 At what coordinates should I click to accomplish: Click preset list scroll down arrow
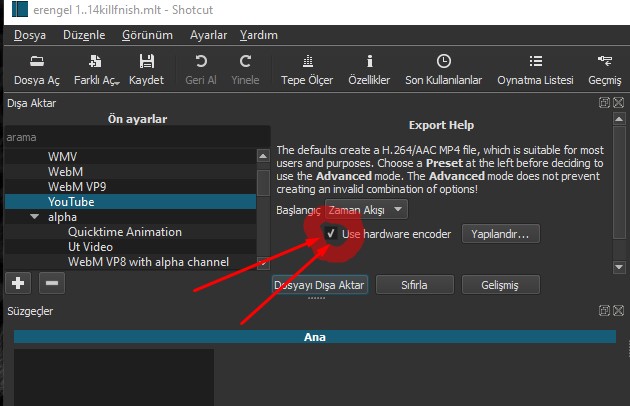(263, 263)
